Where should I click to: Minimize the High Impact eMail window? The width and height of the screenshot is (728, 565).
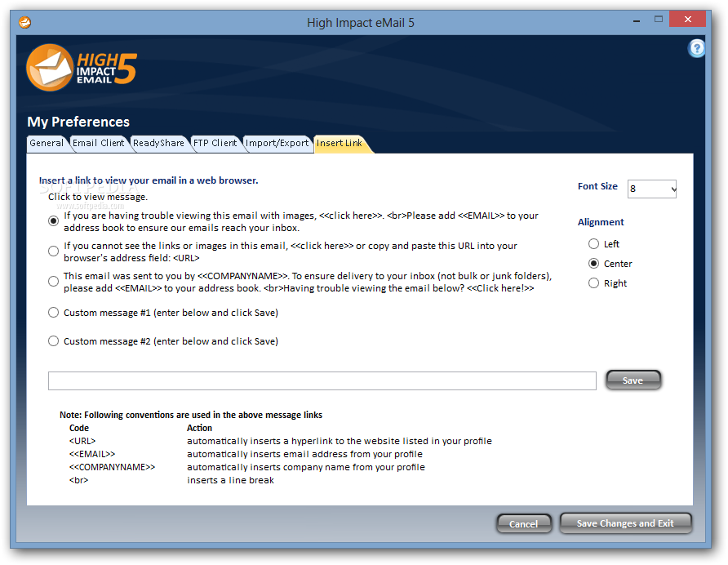pyautogui.click(x=637, y=20)
